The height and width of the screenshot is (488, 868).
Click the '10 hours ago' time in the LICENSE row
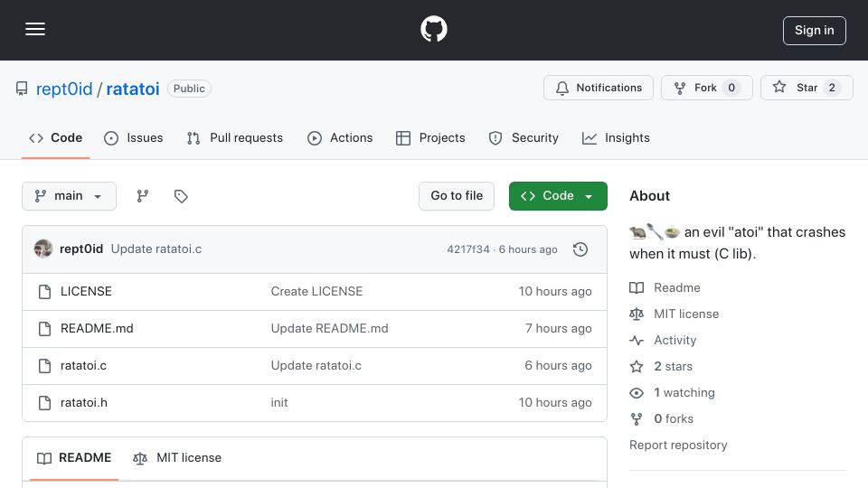point(555,292)
